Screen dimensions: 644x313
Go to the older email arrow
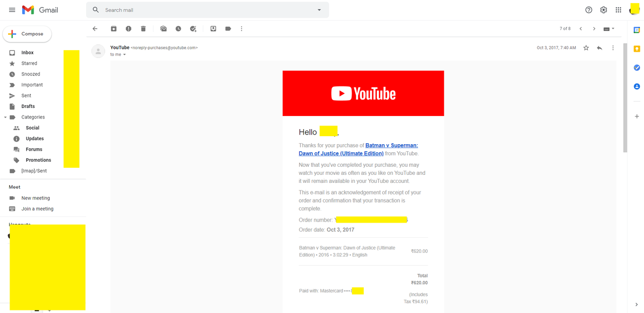tap(594, 29)
